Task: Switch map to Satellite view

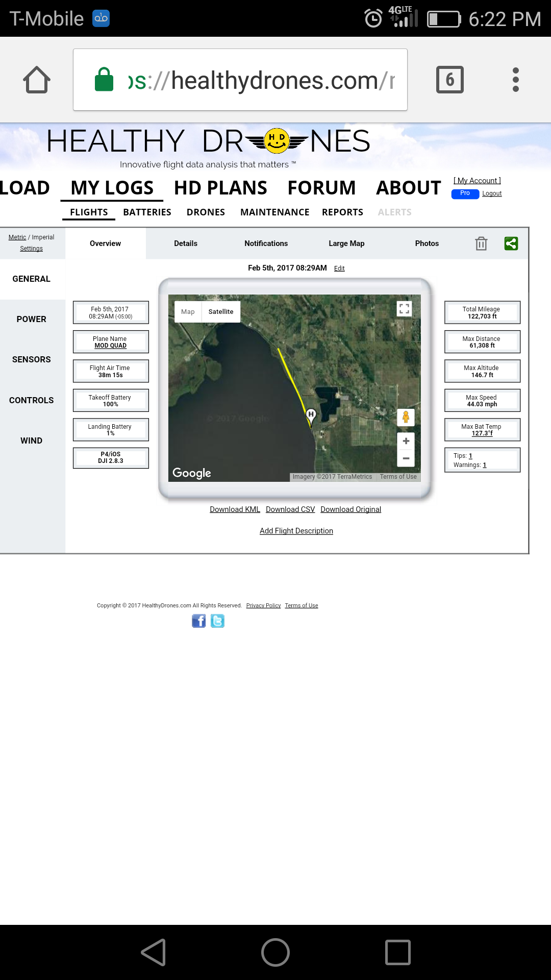Action: (221, 312)
